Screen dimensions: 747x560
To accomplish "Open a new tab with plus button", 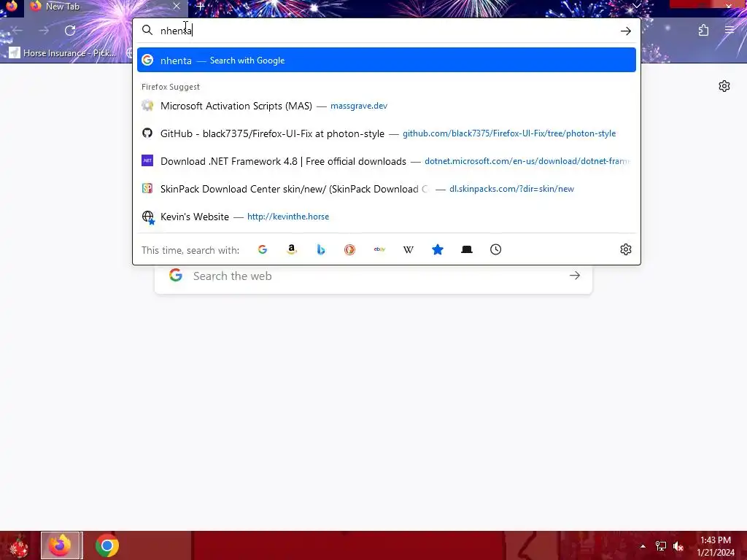I will click(x=200, y=7).
